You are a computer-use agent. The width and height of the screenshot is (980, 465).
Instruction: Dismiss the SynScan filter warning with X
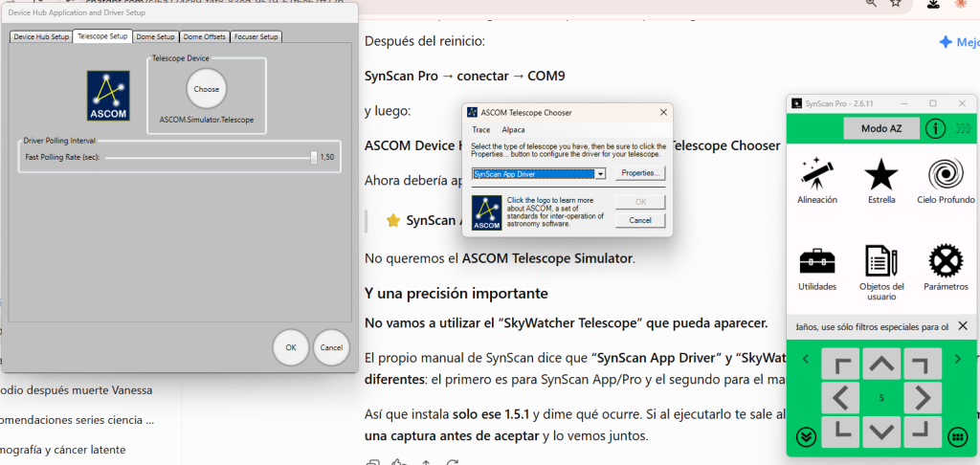pyautogui.click(x=963, y=325)
